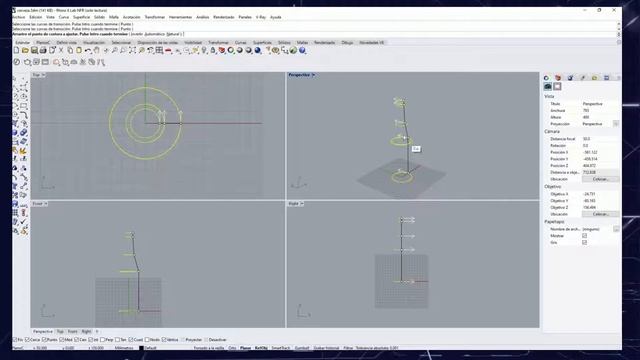Switch to the Visualización toolbar tab
The width and height of the screenshot is (640, 360).
(94, 42)
